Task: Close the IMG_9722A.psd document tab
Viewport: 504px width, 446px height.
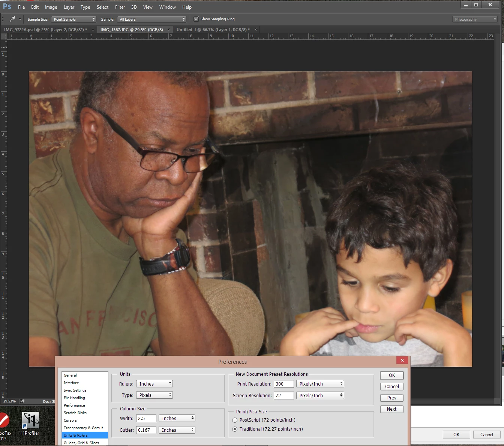Action: (93, 30)
